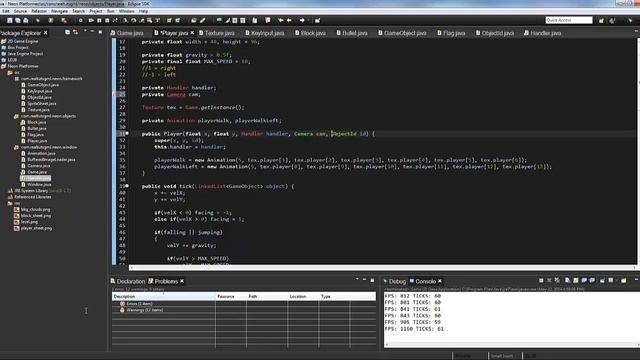Viewport: 640px width, 360px height.
Task: Click the Pin Console icon
Action: pos(602,280)
